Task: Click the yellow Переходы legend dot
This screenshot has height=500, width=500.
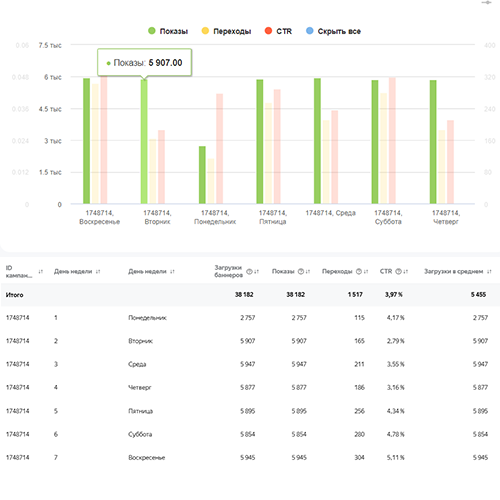Action: [205, 31]
